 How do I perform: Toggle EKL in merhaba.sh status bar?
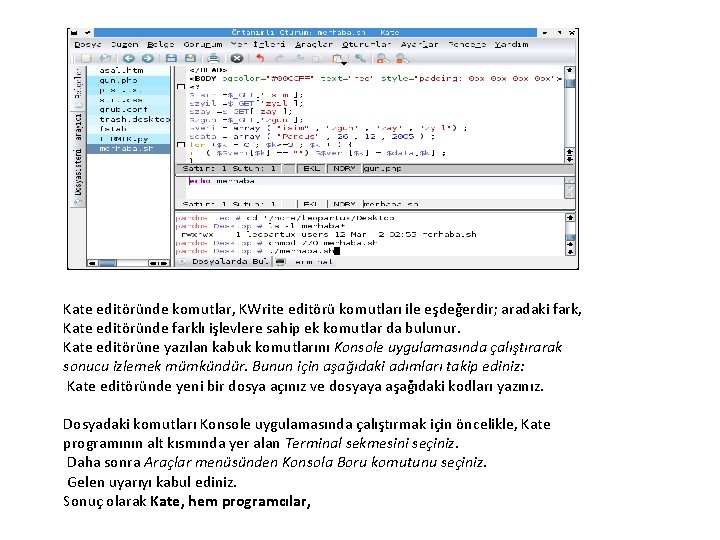click(311, 203)
